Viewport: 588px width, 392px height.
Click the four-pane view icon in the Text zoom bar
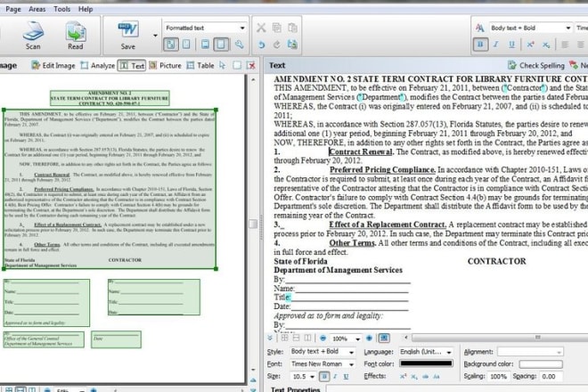pos(284,338)
